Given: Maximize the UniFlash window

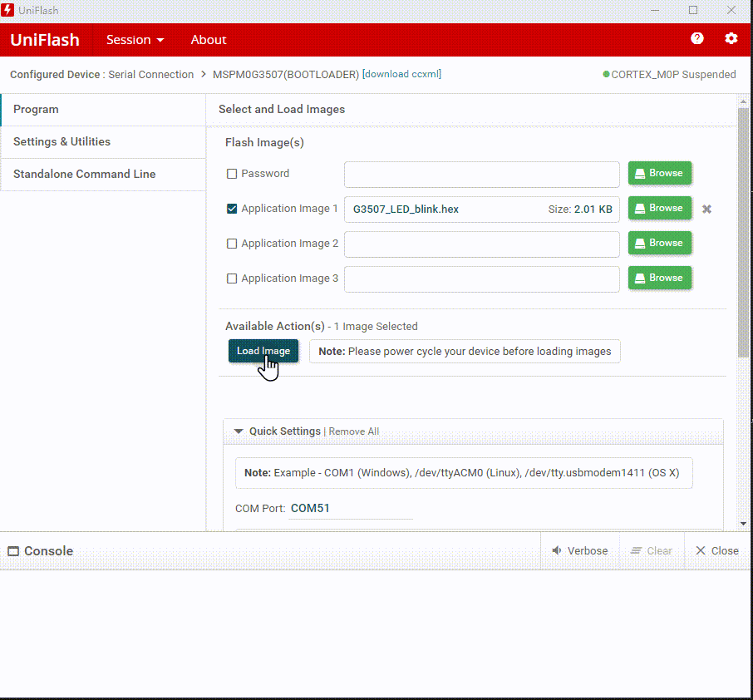Looking at the screenshot, I should [x=693, y=10].
